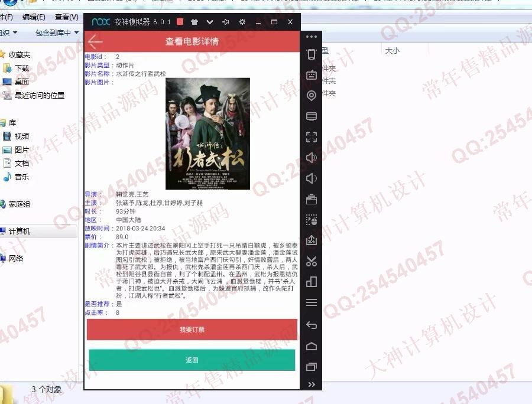This screenshot has height=404, width=532.
Task: Open 文档 library in Explorer sidebar
Action: coord(22,164)
